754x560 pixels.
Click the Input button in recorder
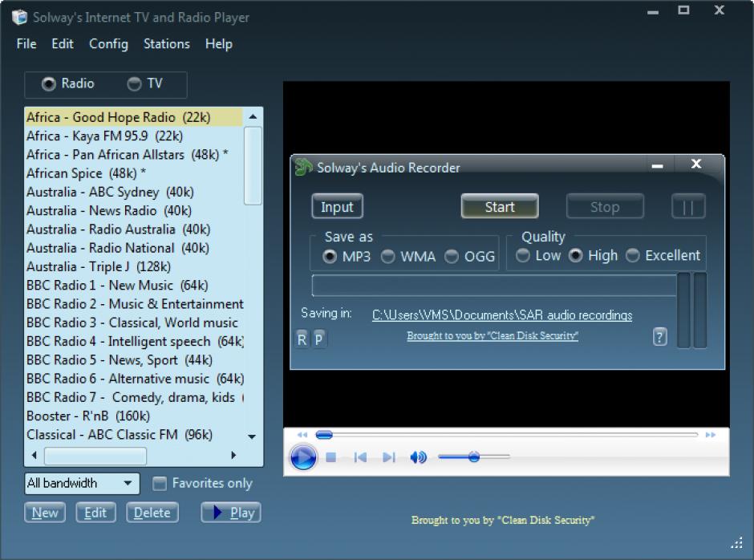tap(337, 206)
